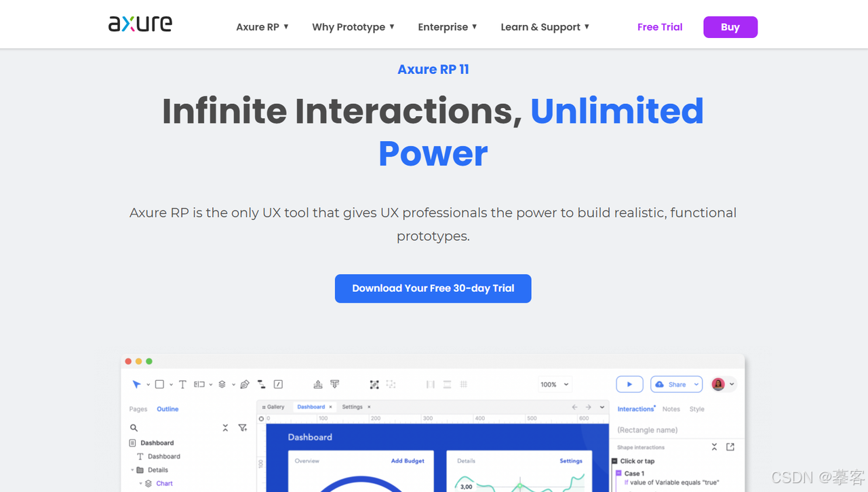Click the bring to front icon
Viewport: 868px width, 492px height.
pyautogui.click(x=318, y=384)
